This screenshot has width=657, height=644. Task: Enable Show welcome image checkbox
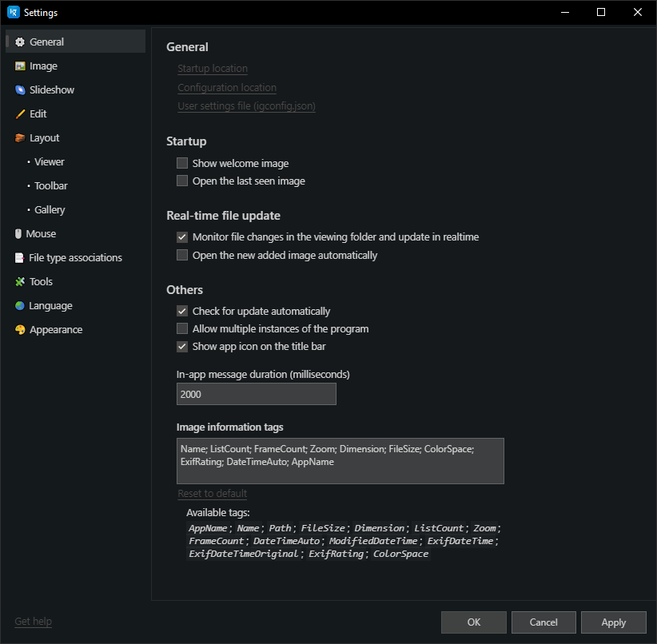pyautogui.click(x=182, y=163)
